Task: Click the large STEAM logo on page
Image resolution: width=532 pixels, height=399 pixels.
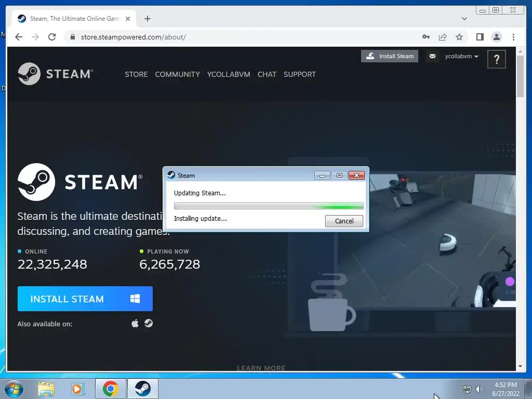Action: pos(80,182)
